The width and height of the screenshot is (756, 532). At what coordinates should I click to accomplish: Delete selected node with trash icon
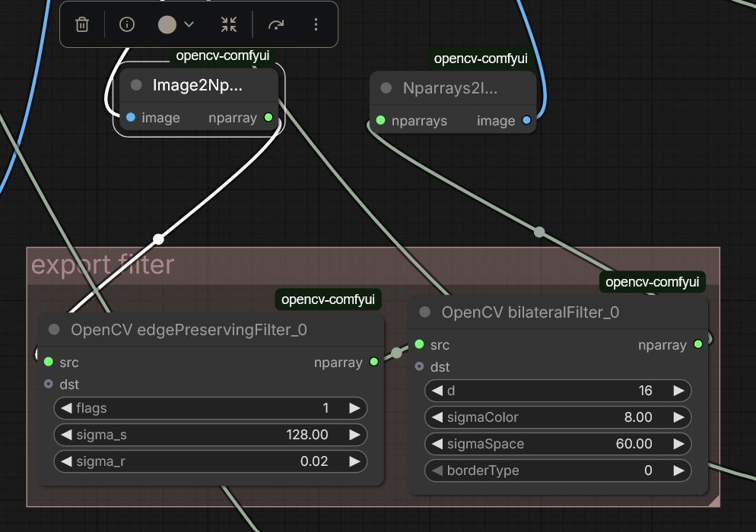(x=82, y=24)
